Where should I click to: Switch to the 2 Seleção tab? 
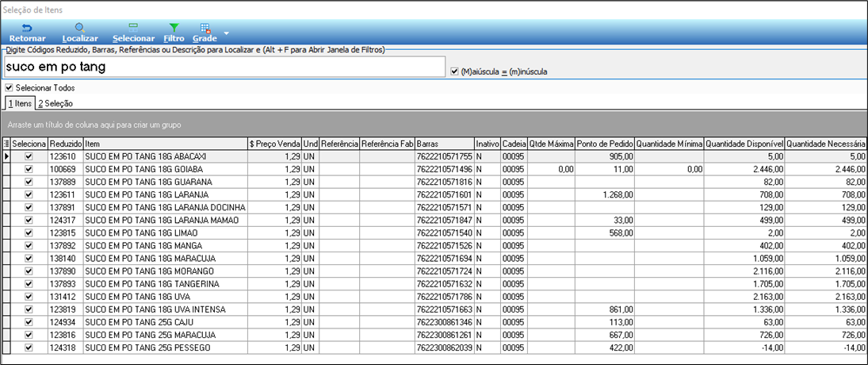[x=55, y=104]
